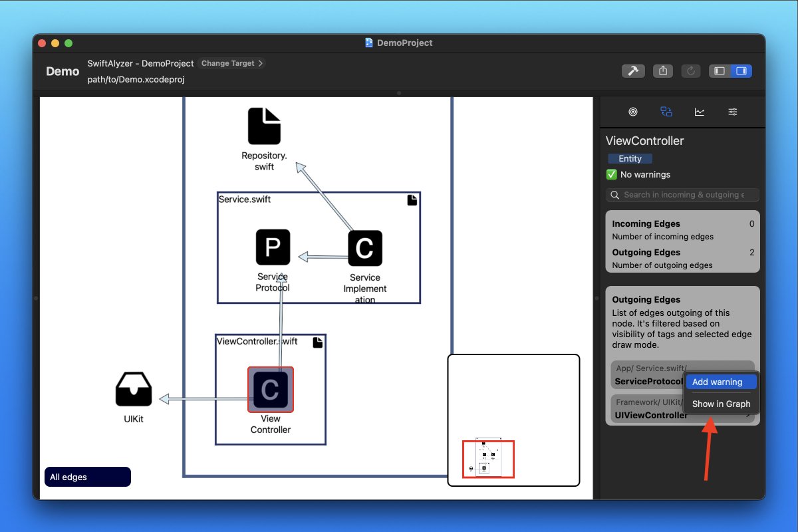Click the Incoming Edges statistic row
The image size is (798, 532).
(683, 229)
